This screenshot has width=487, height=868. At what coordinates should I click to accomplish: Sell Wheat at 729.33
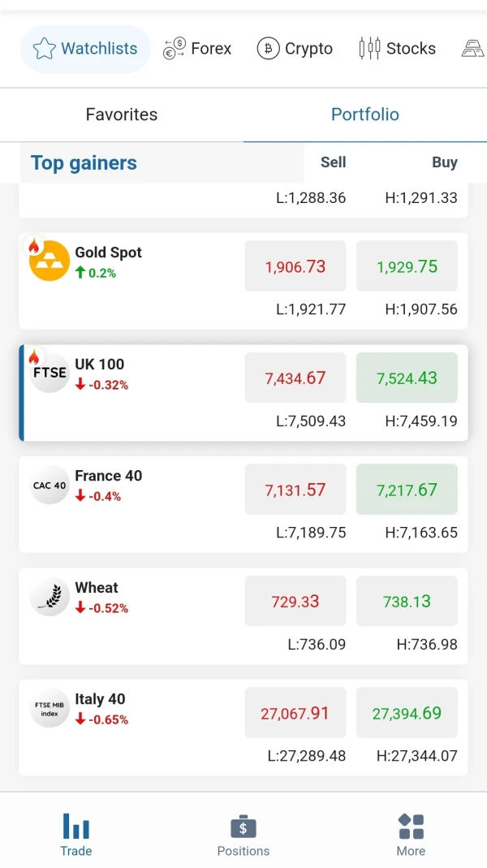[x=295, y=602]
